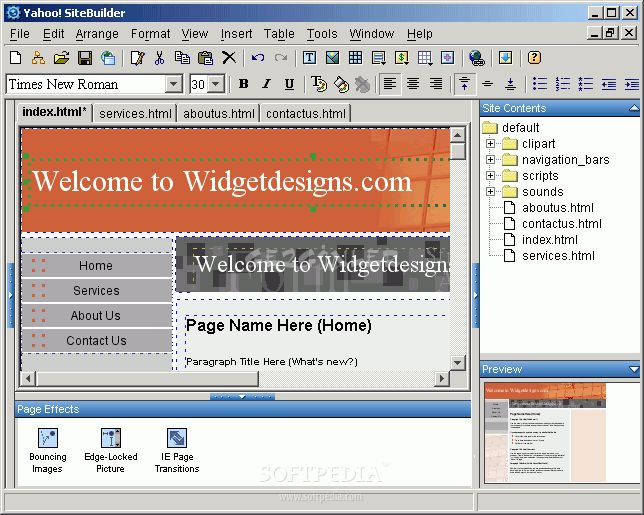Toggle italic formatting
Screen dimensions: 644x515
267,84
